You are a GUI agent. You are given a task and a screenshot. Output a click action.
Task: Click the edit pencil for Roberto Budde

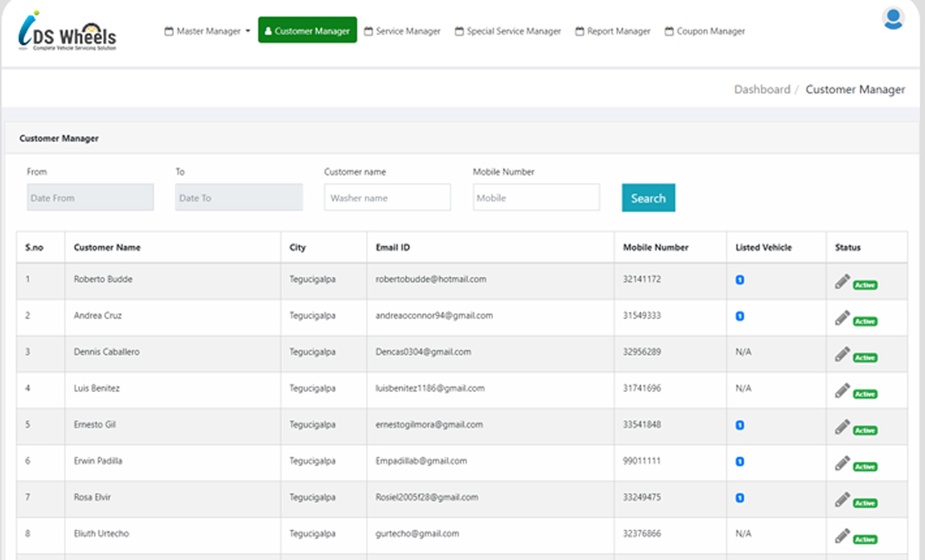coord(842,281)
